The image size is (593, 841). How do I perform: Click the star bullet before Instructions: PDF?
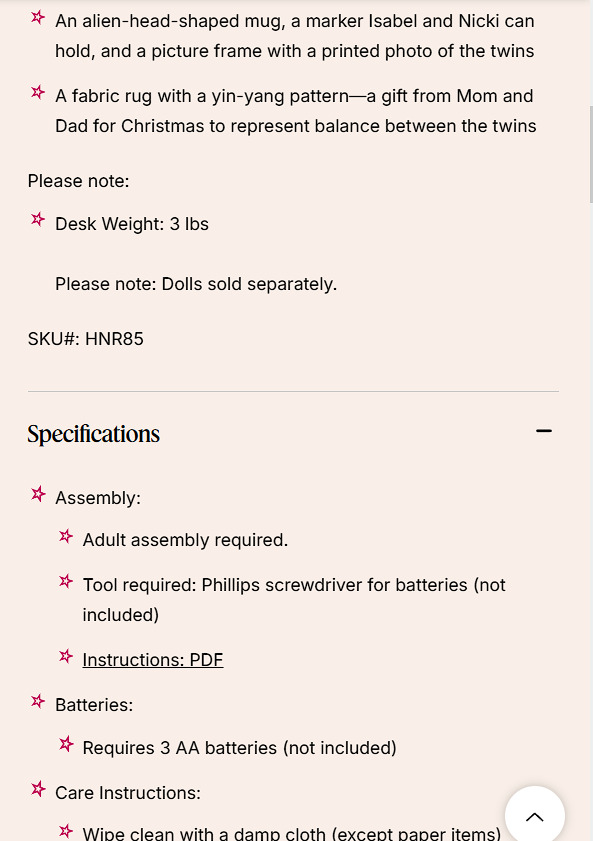(x=66, y=656)
